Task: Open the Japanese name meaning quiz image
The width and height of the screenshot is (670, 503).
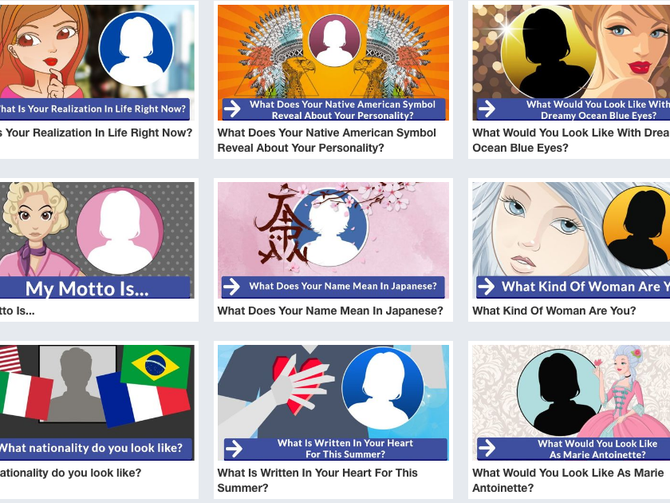Action: click(333, 240)
